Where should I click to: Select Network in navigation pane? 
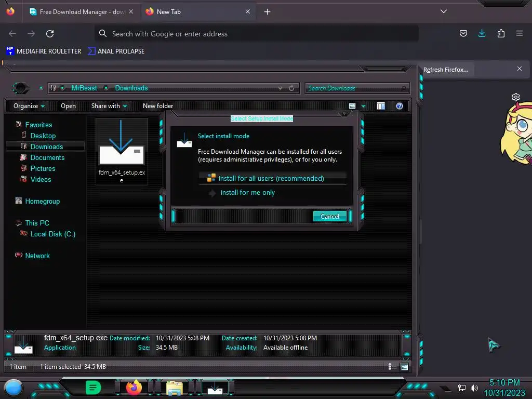pos(37,256)
